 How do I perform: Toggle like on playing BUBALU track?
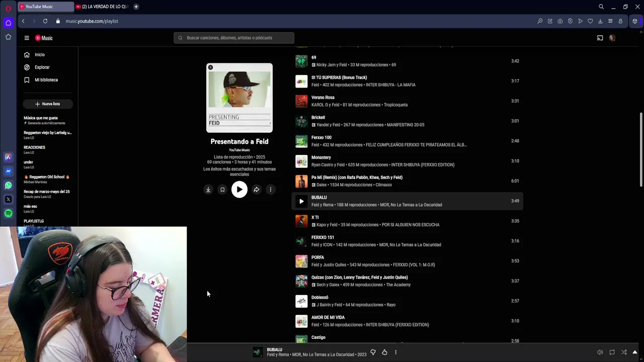[384, 352]
